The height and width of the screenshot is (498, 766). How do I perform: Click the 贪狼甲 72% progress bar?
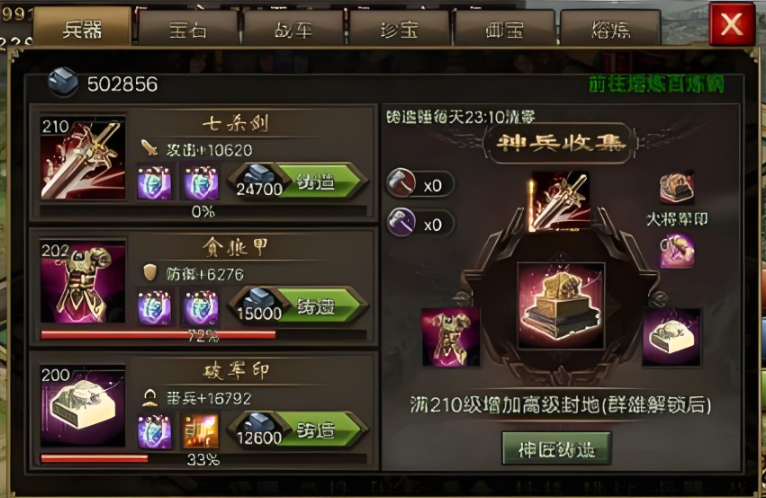point(203,335)
